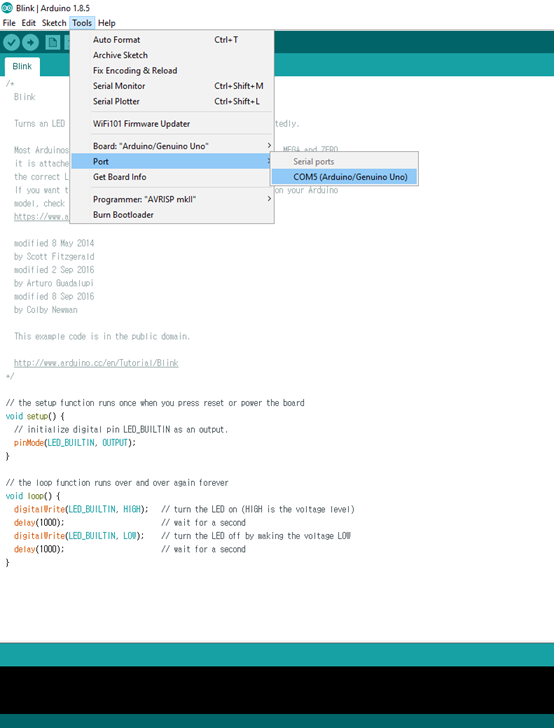Open the Port submenu entry
The height and width of the screenshot is (728, 554).
(172, 162)
